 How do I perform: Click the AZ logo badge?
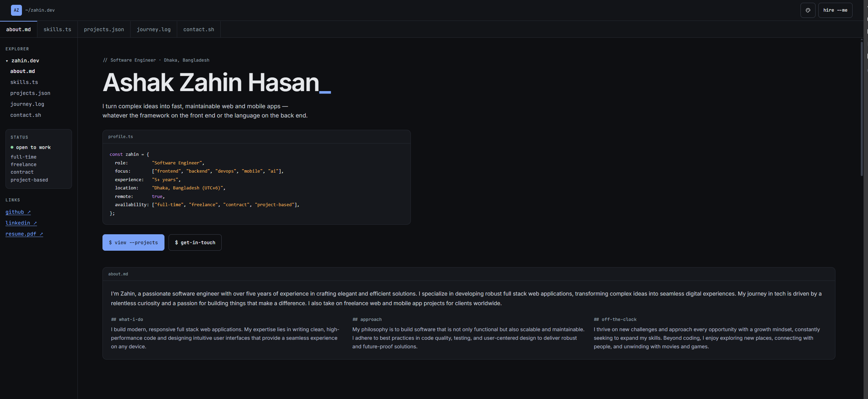16,10
